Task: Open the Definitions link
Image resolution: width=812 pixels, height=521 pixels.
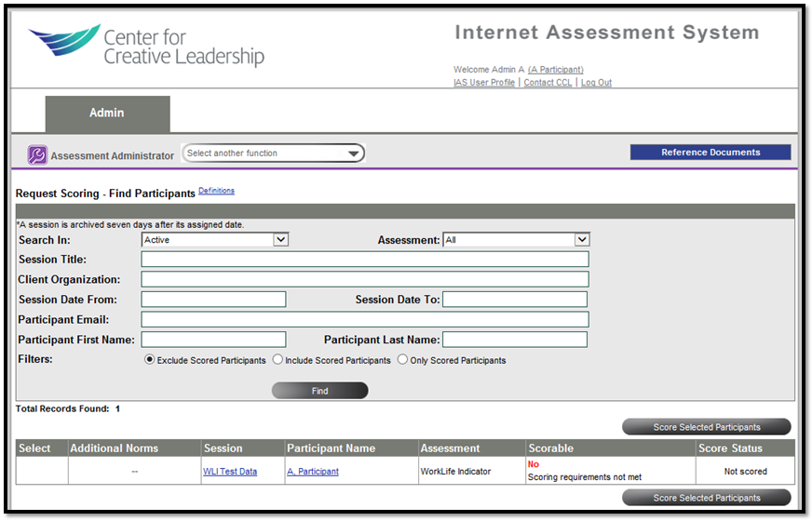Action: pyautogui.click(x=216, y=191)
